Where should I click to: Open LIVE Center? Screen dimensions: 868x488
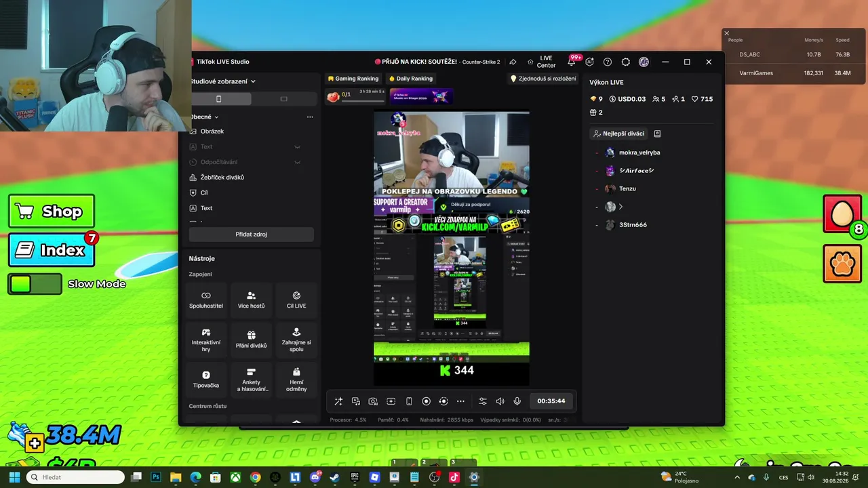point(541,62)
